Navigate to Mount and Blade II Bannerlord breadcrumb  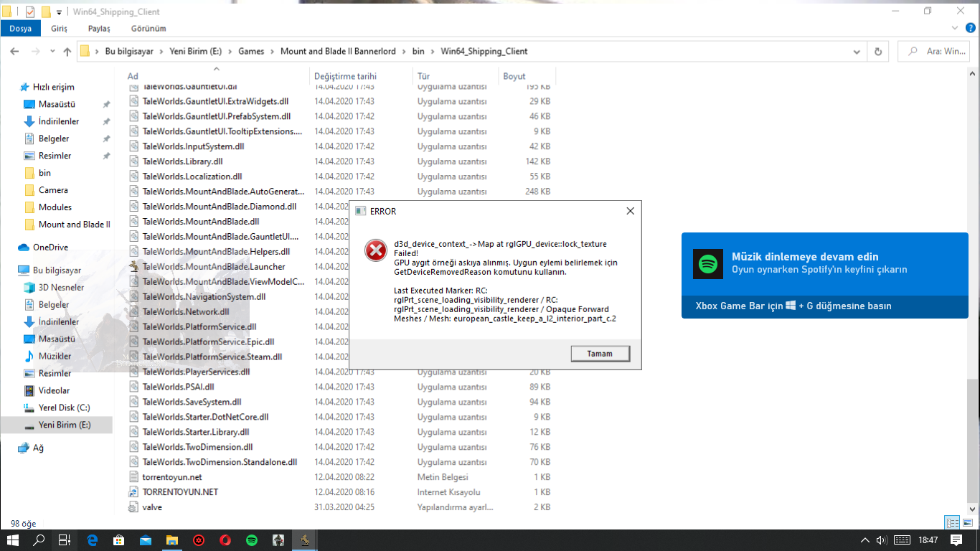(338, 52)
